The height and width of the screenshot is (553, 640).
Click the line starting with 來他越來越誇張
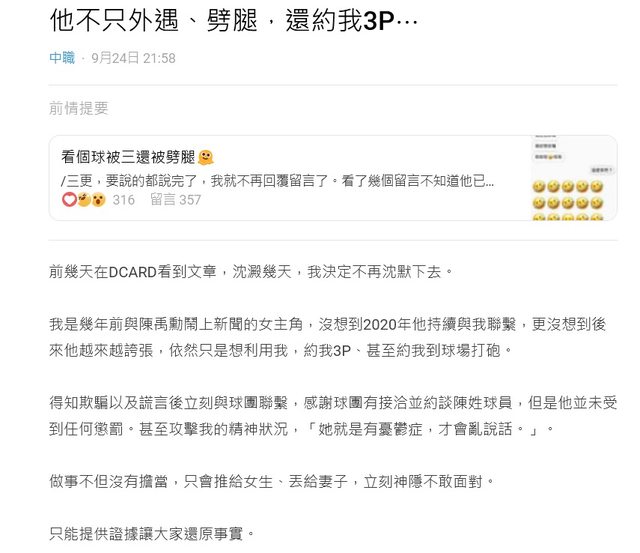(280, 350)
